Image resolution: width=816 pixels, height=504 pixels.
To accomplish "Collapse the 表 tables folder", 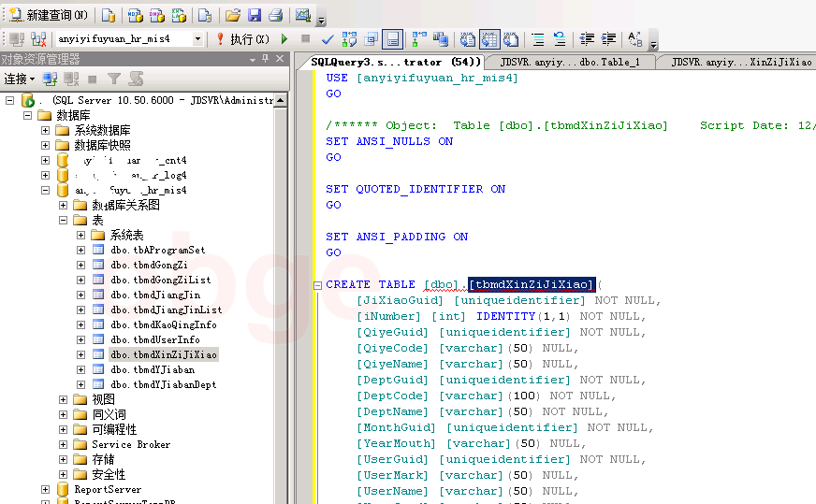I will pos(63,220).
